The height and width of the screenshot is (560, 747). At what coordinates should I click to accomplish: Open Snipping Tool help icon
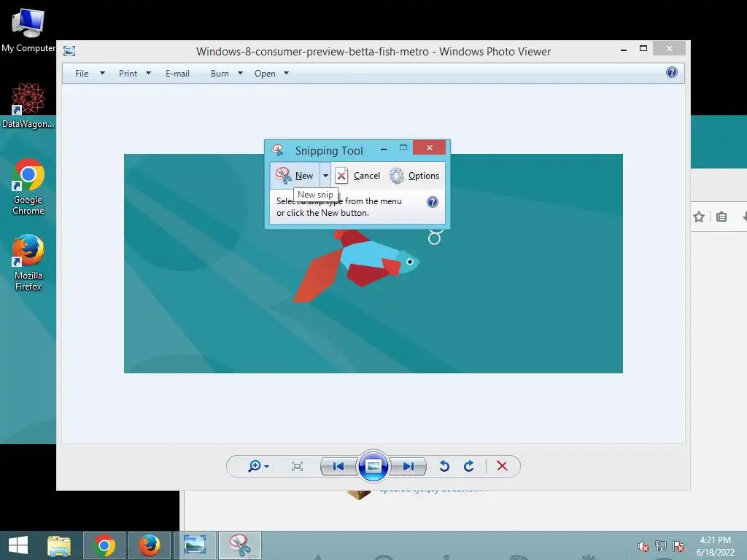click(432, 202)
